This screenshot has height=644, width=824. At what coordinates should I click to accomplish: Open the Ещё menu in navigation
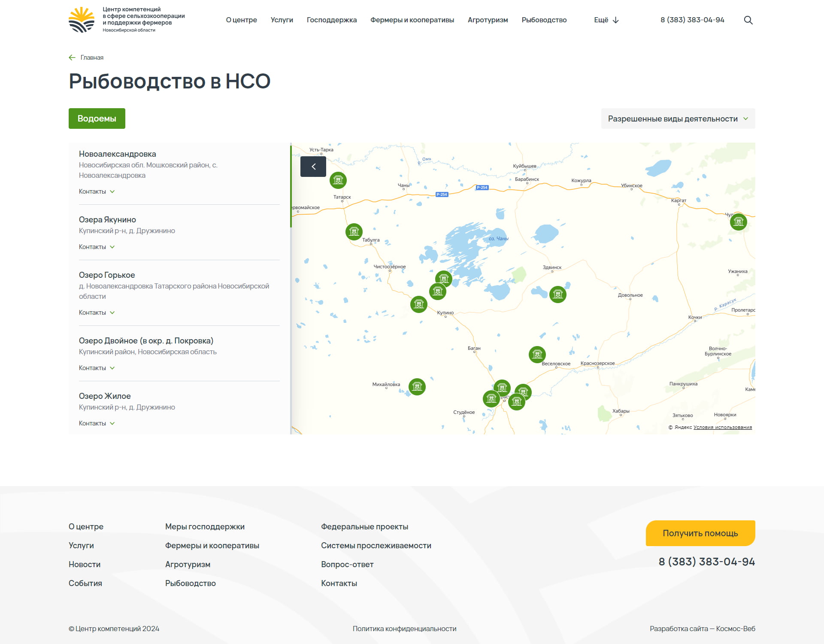[x=606, y=20]
